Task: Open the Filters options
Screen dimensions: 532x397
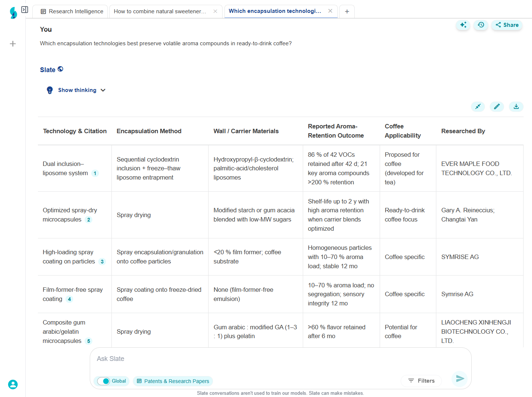Action: 421,381
